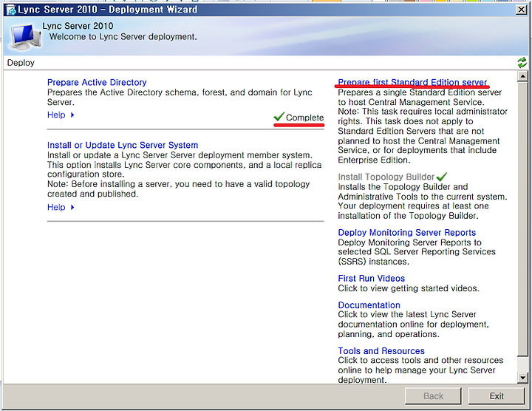Click the vertical scrollbar thumb
532x411 pixels.
(522, 219)
